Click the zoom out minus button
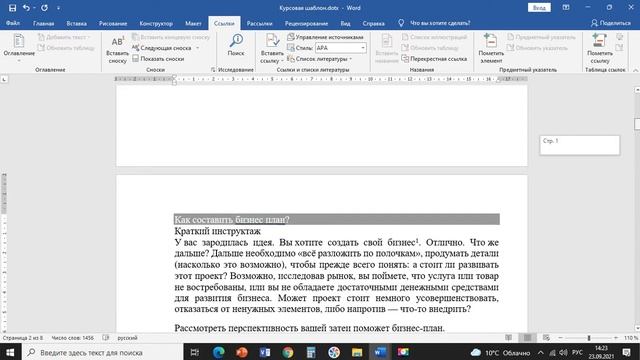The width and height of the screenshot is (640, 360). point(560,338)
